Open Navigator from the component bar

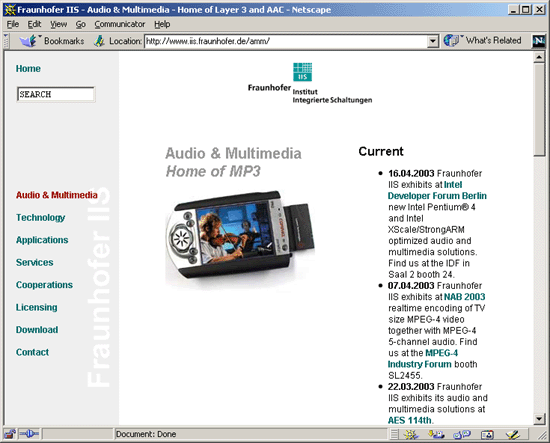click(x=411, y=435)
